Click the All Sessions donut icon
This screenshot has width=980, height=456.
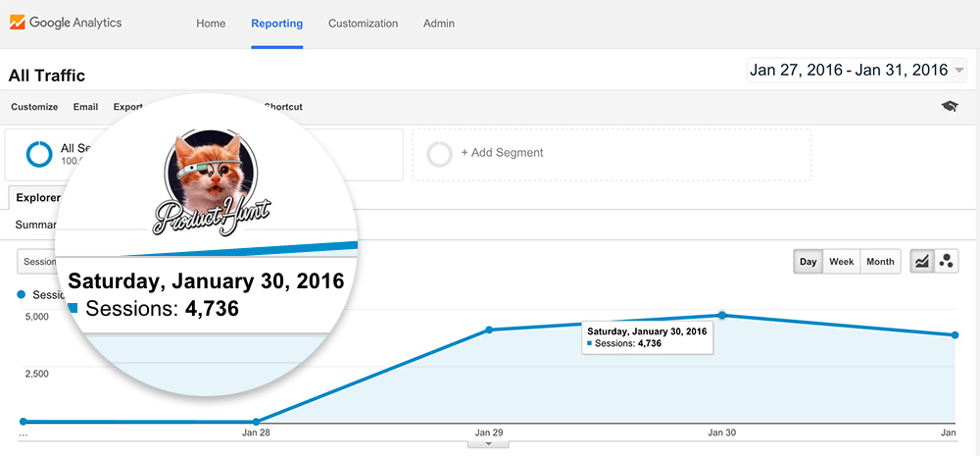[x=39, y=154]
